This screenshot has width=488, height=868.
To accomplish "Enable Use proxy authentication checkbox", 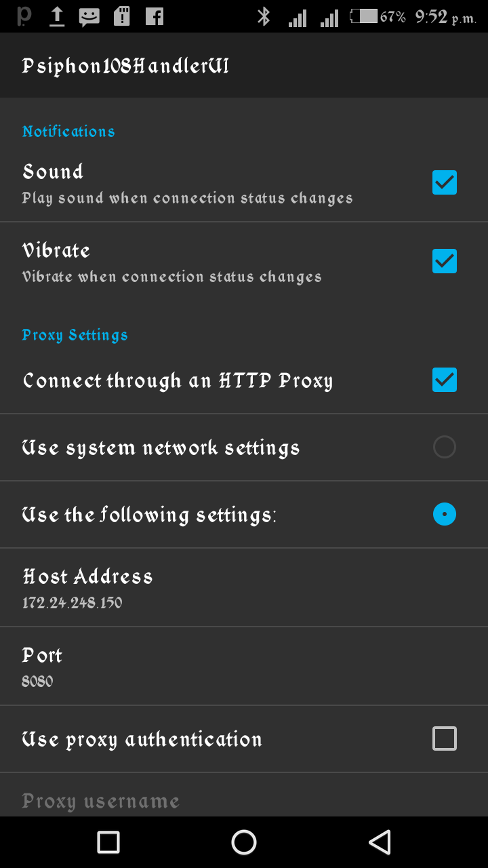I will pyautogui.click(x=445, y=738).
